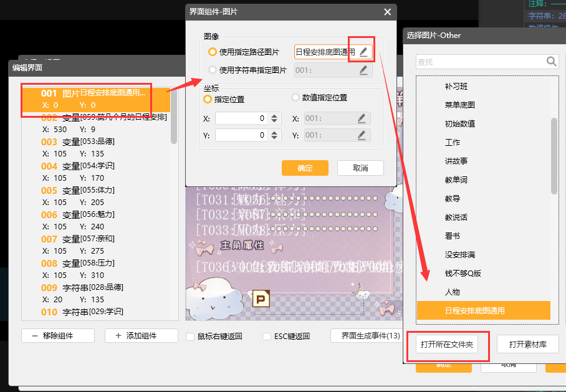Select component 007 变量[057:亲和]

pyautogui.click(x=95, y=244)
